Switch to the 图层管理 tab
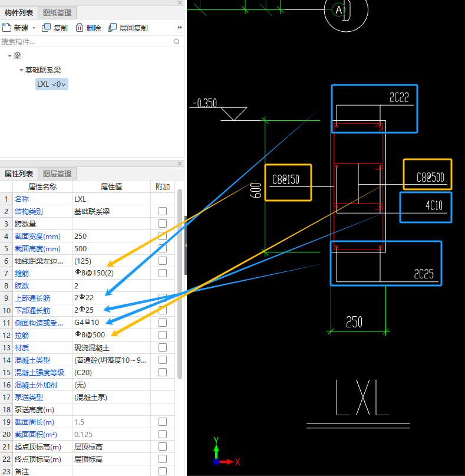Viewport: 465px width, 476px height. (x=57, y=173)
